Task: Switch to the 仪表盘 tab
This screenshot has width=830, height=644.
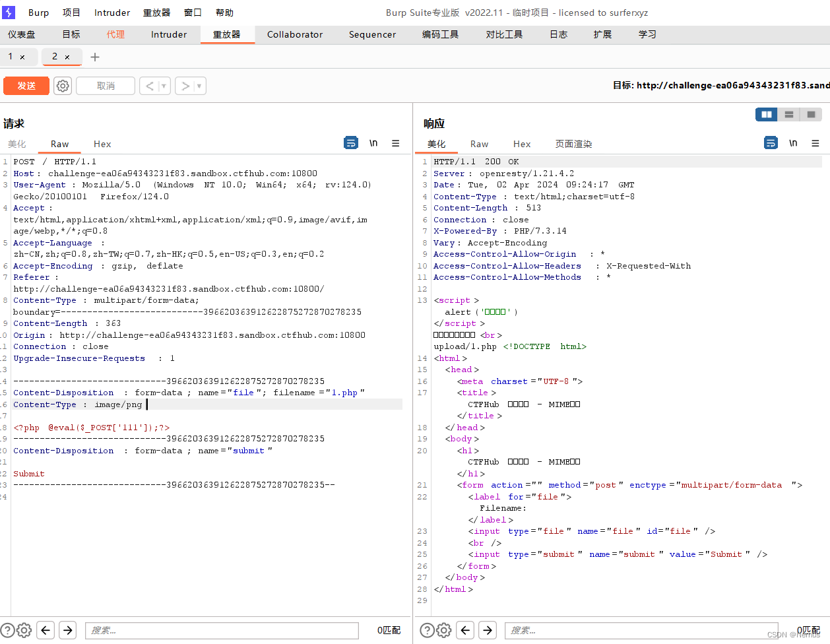Action: tap(22, 34)
